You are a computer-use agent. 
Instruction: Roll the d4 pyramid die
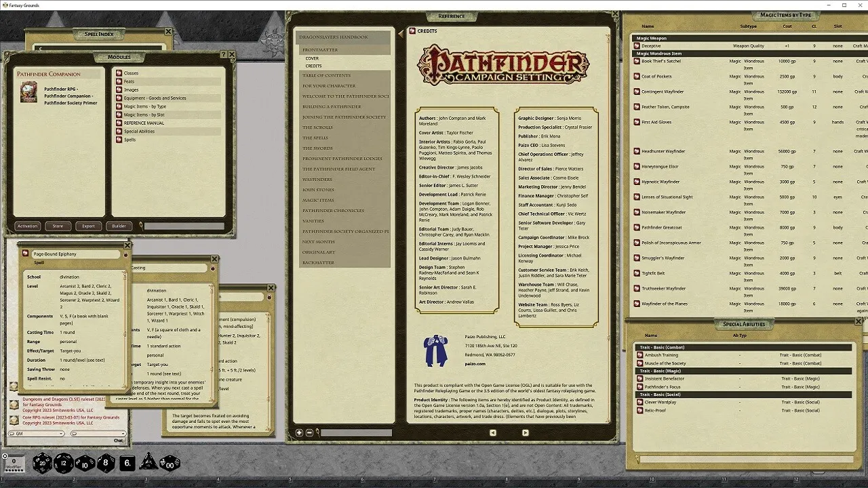point(149,462)
